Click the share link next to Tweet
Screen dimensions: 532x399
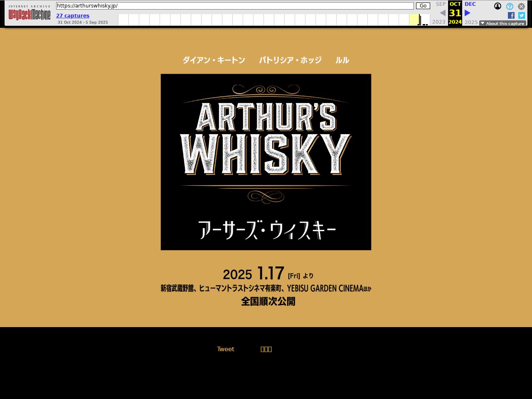coord(266,349)
